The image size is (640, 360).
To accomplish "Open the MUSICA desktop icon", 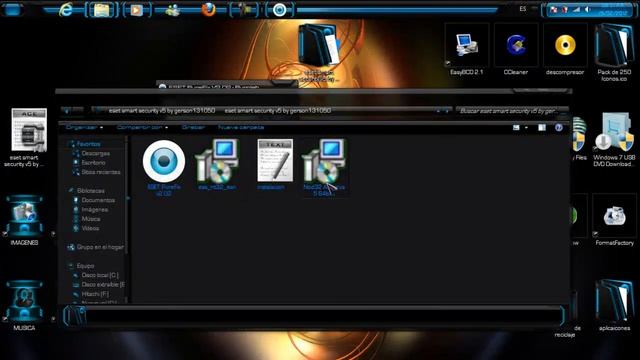I will point(24,306).
